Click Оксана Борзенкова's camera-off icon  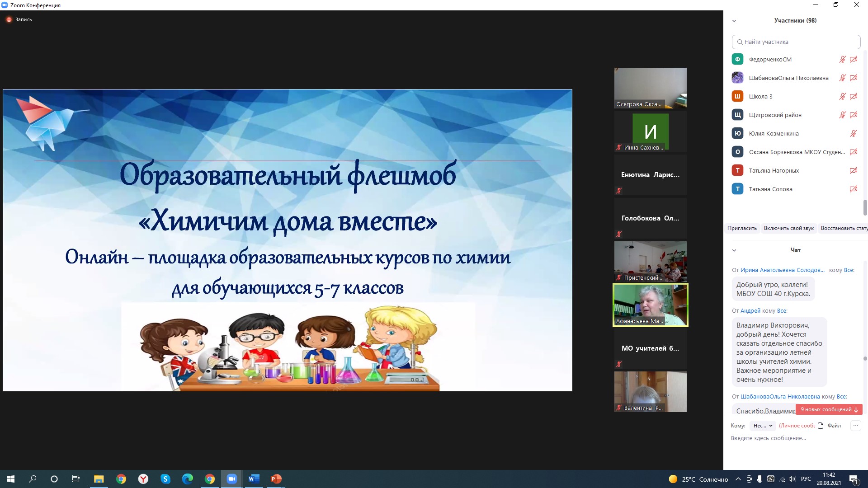point(854,152)
